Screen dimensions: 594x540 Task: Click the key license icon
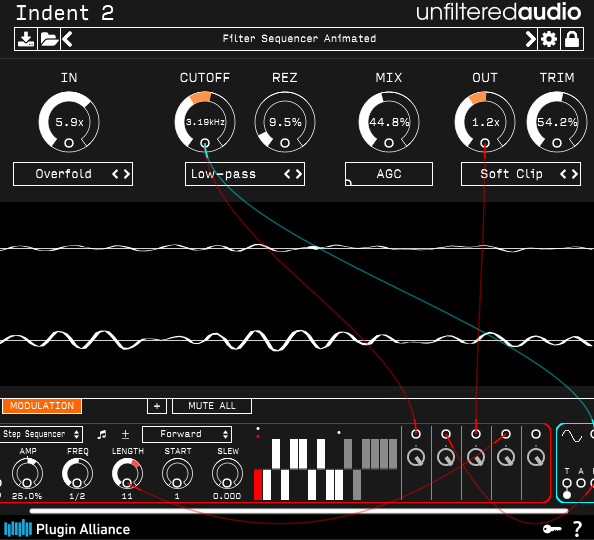[552, 529]
